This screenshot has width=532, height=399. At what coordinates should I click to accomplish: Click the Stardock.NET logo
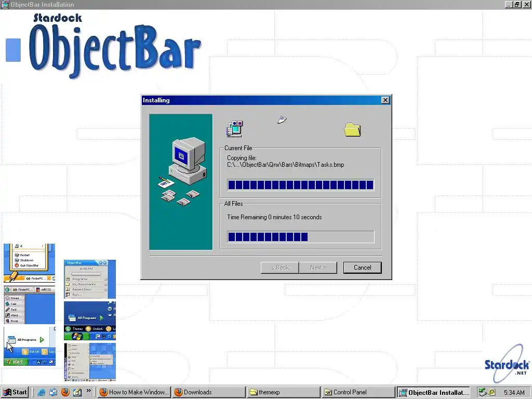pos(507,364)
